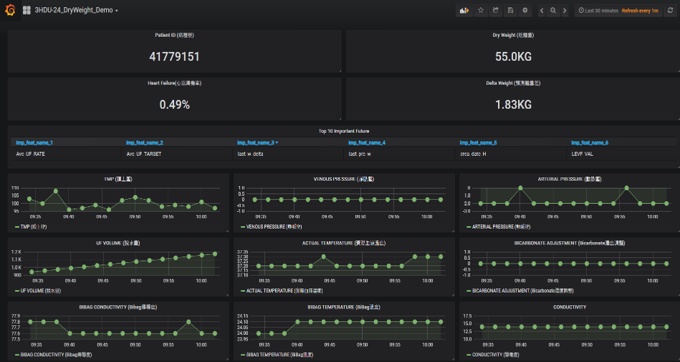Click the refresh dashboard icon
The width and height of the screenshot is (680, 362).
click(670, 10)
